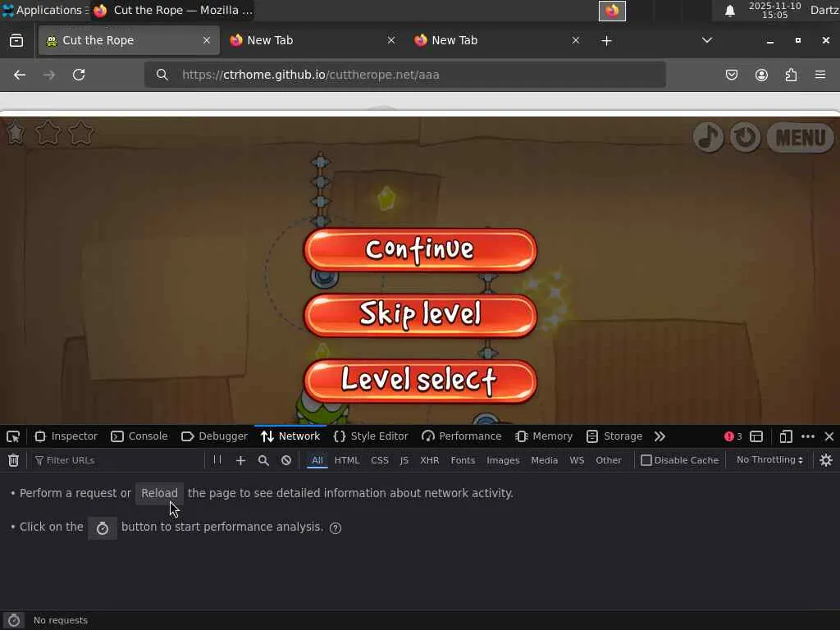The height and width of the screenshot is (630, 840).
Task: Click the status bar stopwatch icon
Action: click(13, 620)
